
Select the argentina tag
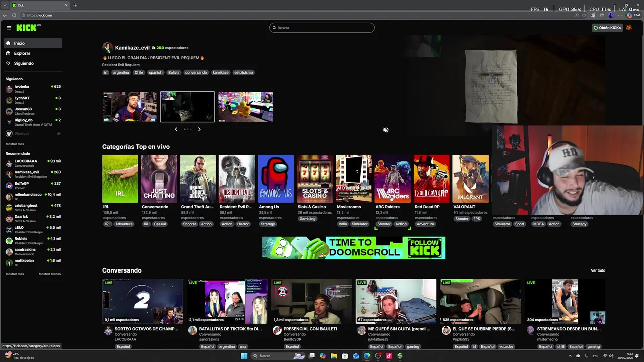[x=121, y=72]
